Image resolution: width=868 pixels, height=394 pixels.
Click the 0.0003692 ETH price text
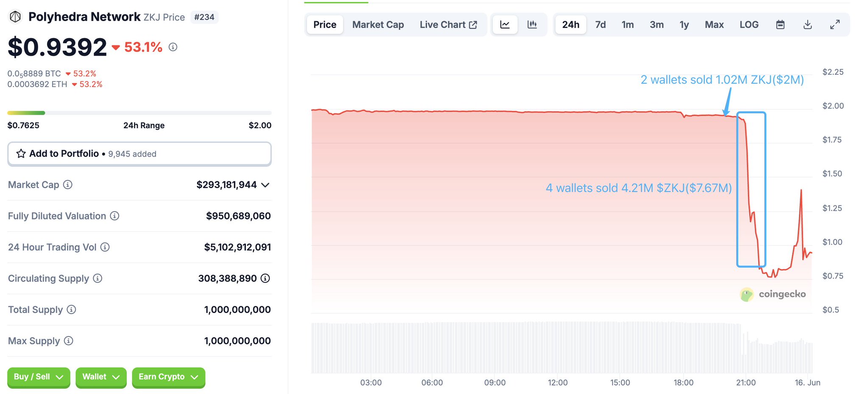pyautogui.click(x=37, y=84)
